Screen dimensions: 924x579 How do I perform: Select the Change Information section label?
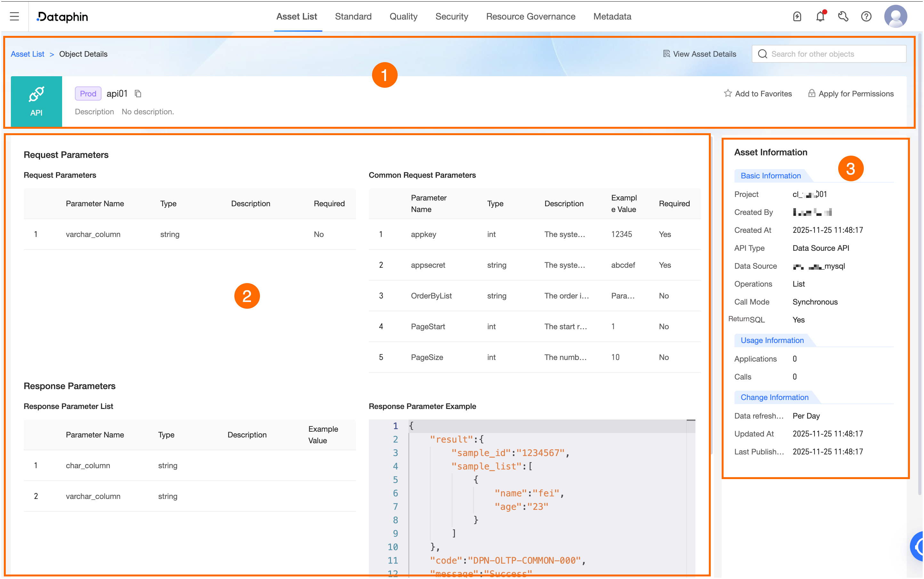pos(774,397)
